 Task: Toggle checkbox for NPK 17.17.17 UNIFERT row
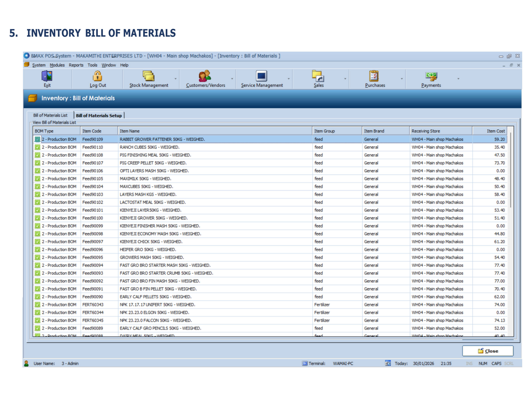pos(37,305)
